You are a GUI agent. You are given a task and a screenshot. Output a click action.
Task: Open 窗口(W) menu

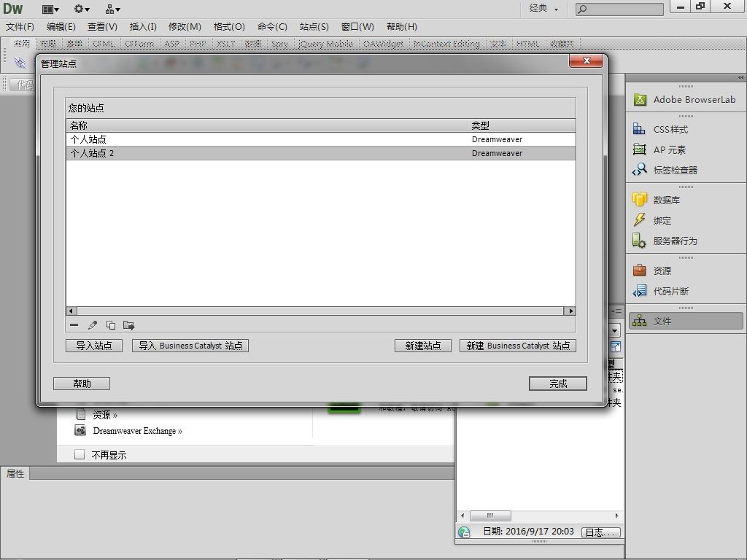point(357,27)
